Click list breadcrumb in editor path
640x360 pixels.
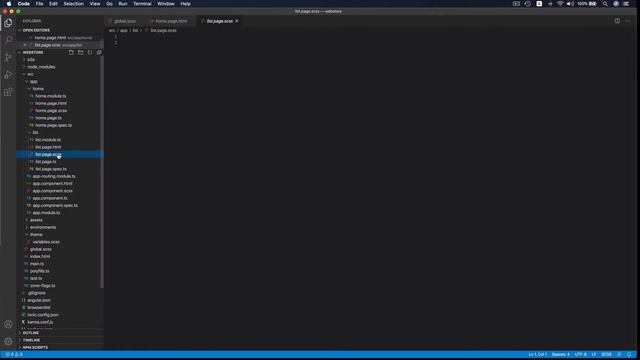click(x=135, y=30)
